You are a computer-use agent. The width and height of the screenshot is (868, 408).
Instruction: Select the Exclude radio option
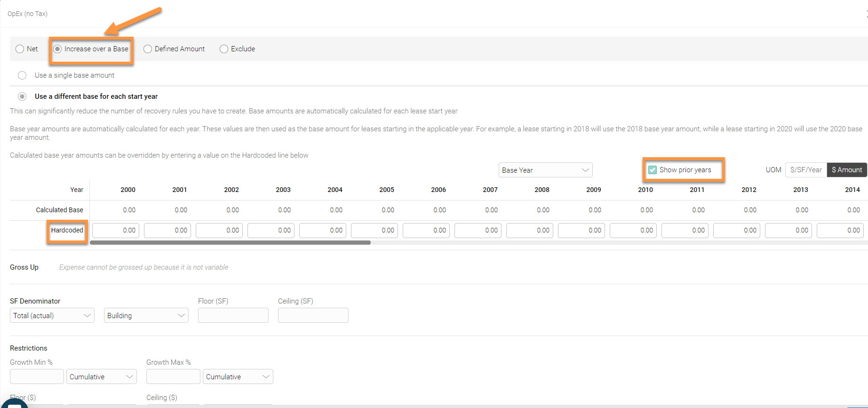pos(224,49)
